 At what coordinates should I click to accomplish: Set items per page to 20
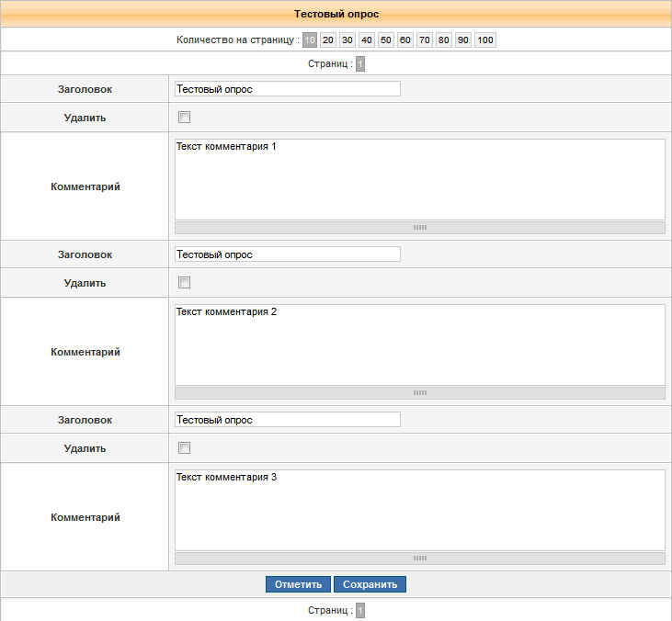click(328, 40)
